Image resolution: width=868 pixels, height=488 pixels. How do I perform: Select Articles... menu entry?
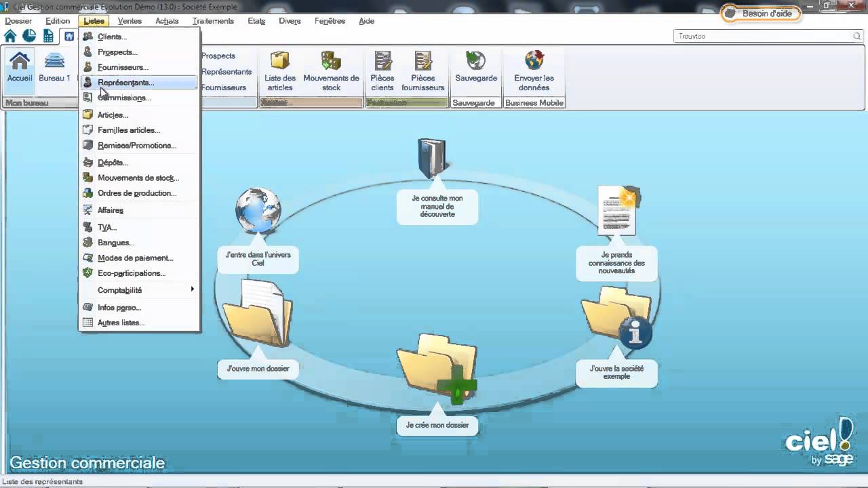click(139, 115)
